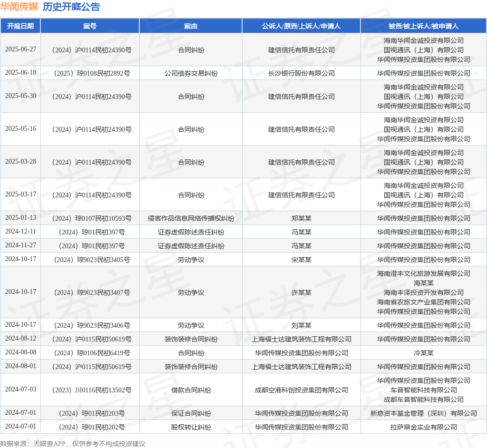Click defendant 海某某
Viewport: 487px width, 448px height.
(424, 283)
